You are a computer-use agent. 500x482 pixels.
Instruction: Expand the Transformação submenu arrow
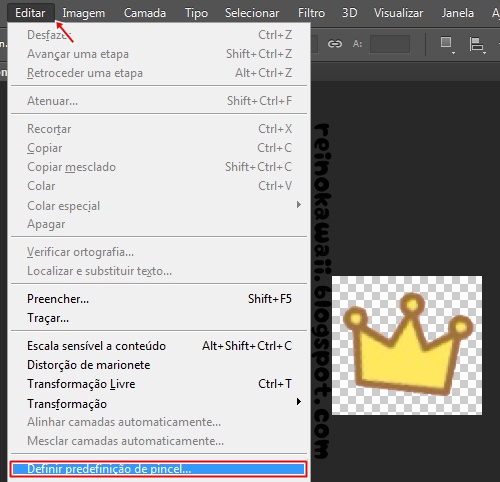coord(299,402)
